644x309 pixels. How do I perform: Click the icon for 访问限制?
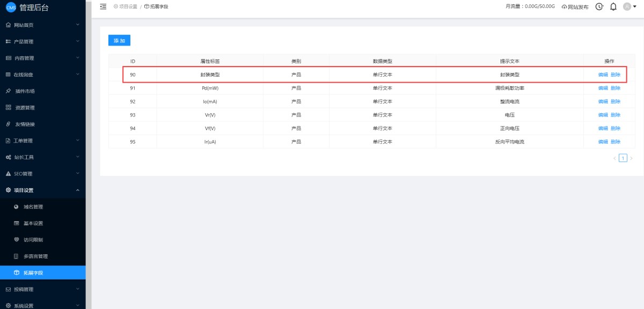click(16, 240)
